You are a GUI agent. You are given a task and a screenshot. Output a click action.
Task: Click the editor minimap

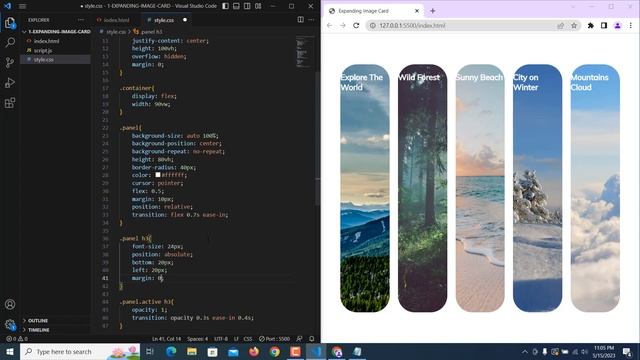tap(304, 52)
